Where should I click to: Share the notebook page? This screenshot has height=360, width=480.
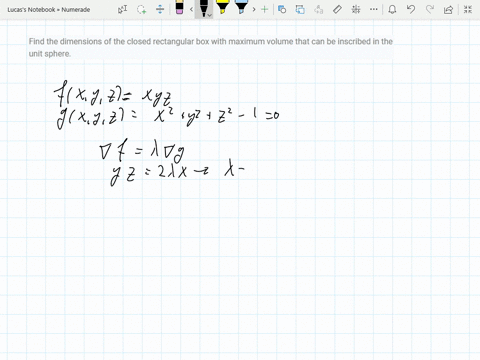(448, 9)
